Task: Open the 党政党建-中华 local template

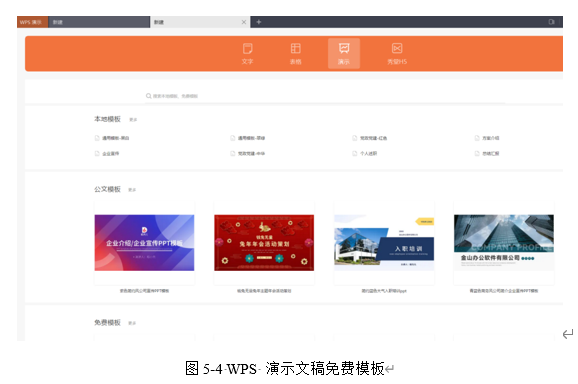Action: (248, 154)
